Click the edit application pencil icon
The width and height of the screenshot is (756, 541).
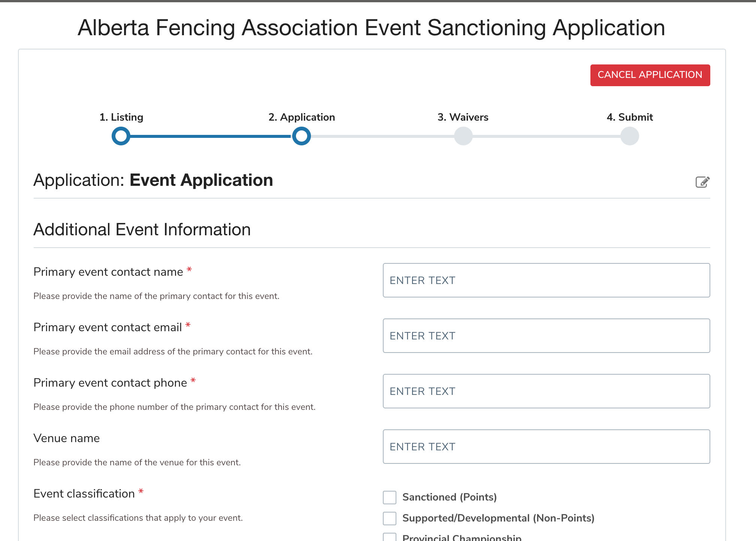click(x=702, y=182)
